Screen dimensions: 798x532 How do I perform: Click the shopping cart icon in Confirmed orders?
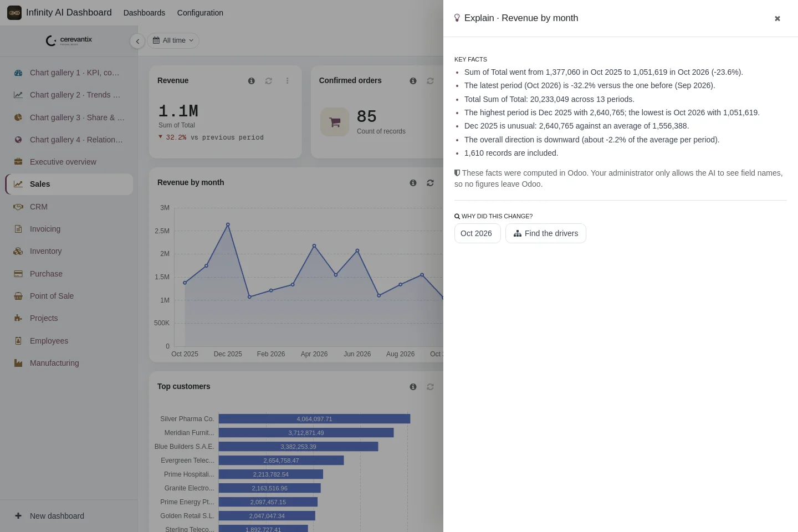[x=335, y=122]
